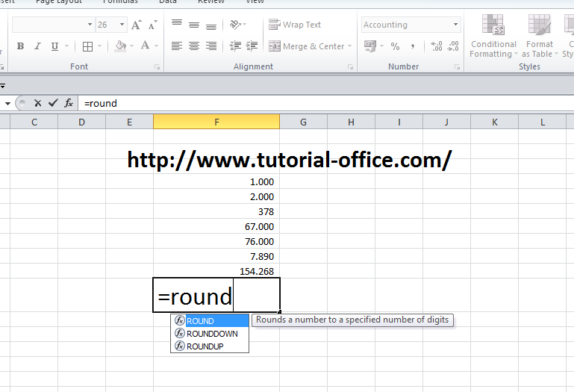Open font name combo box

pyautogui.click(x=54, y=25)
